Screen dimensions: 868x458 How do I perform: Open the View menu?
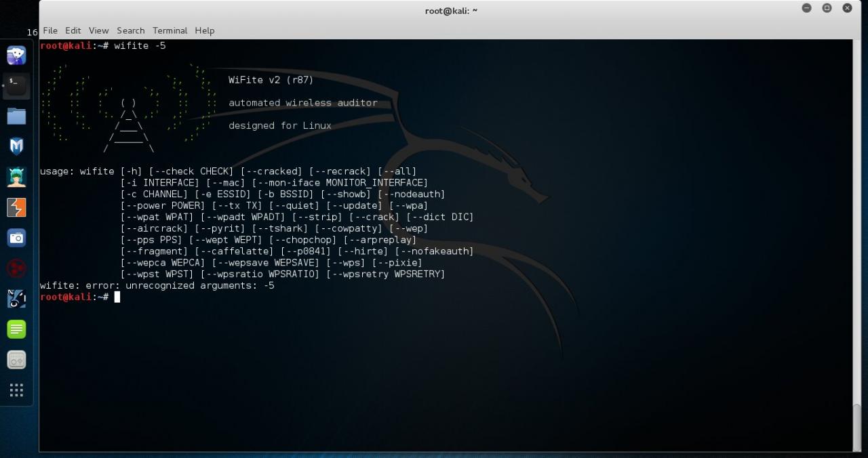pyautogui.click(x=99, y=30)
